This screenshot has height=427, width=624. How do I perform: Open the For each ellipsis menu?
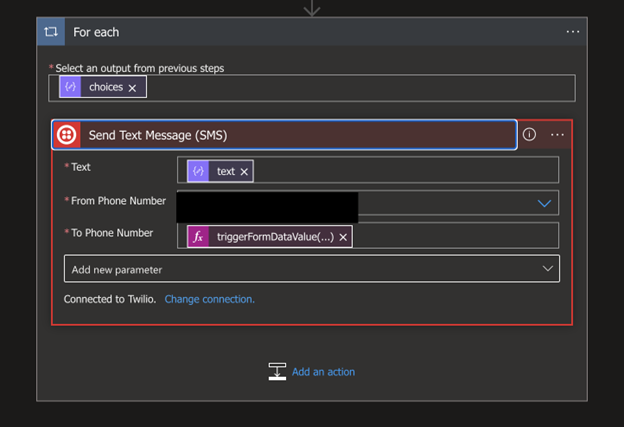[x=572, y=32]
